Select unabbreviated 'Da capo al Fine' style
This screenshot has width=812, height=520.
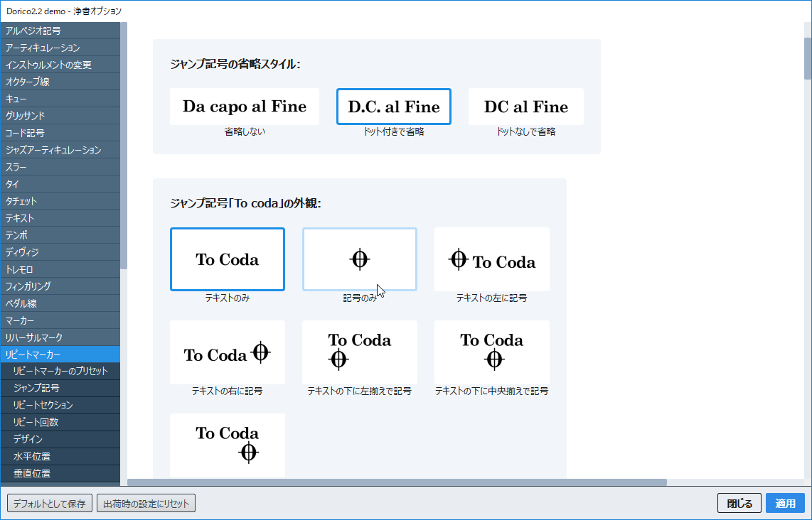(x=244, y=107)
